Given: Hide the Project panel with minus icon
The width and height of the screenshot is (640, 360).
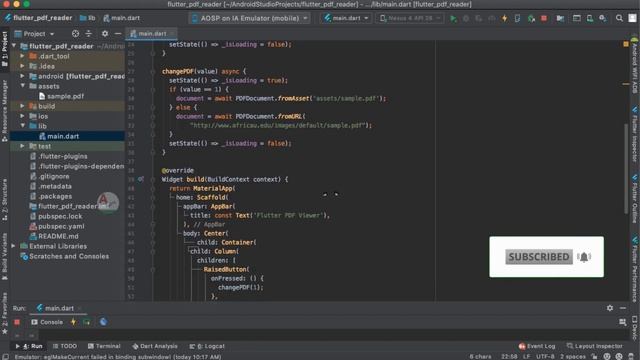Looking at the screenshot, I should 118,33.
